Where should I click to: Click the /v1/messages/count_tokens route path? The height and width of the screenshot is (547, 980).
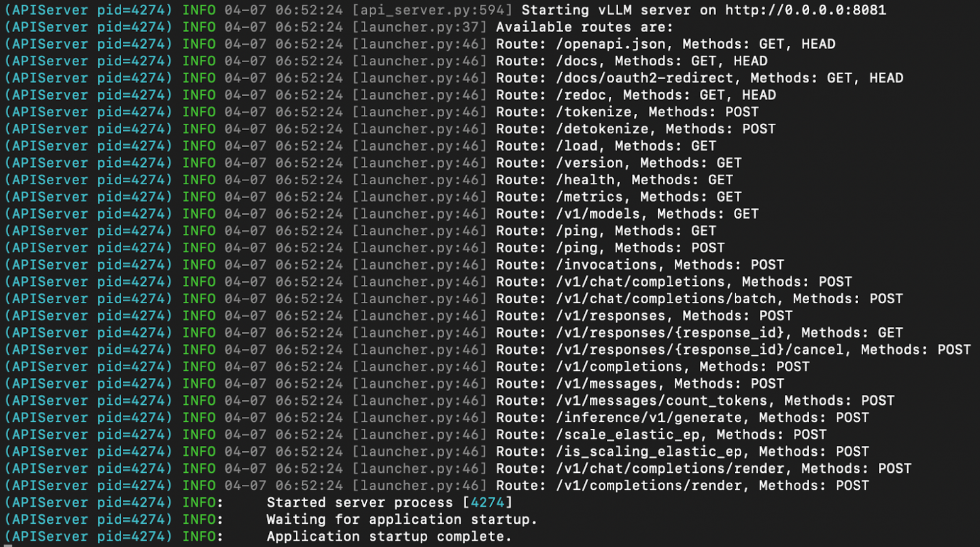[x=661, y=401]
